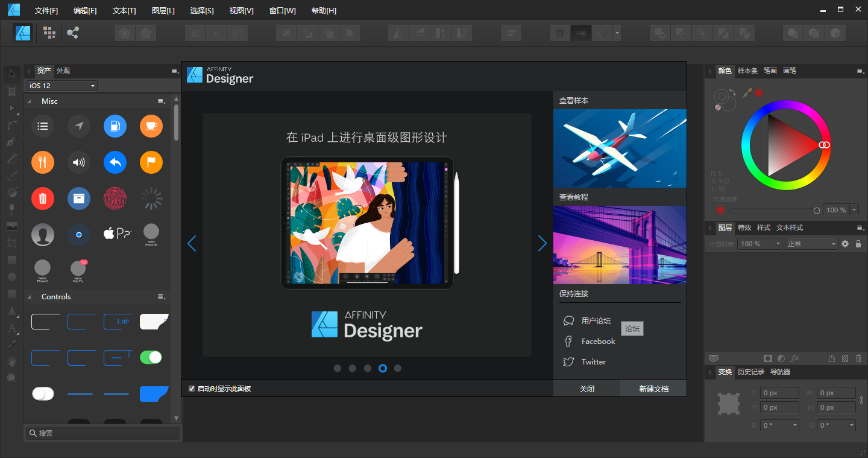Collapse the Misc assets section
This screenshot has height=458, width=868.
29,101
